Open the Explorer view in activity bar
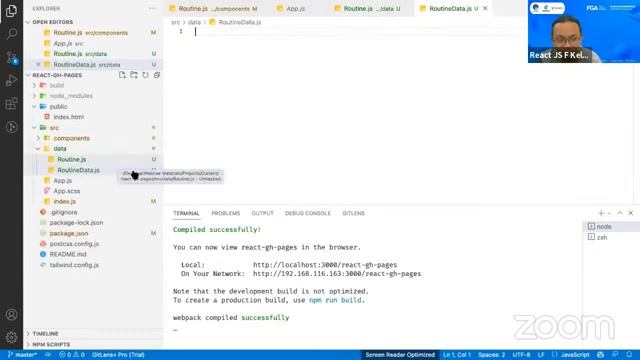 tap(11, 11)
